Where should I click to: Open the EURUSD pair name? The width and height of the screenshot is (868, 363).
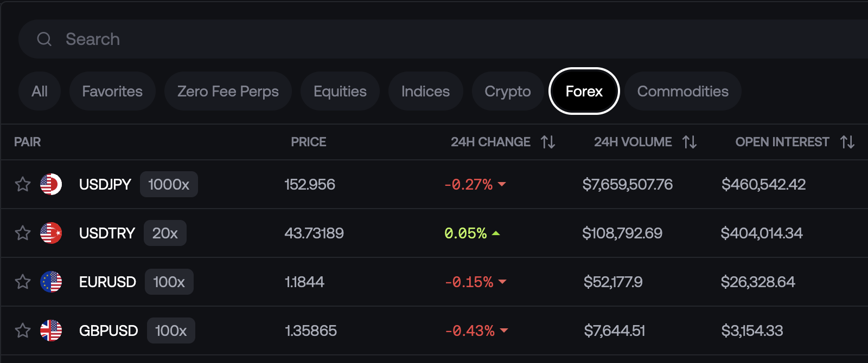pyautogui.click(x=107, y=282)
